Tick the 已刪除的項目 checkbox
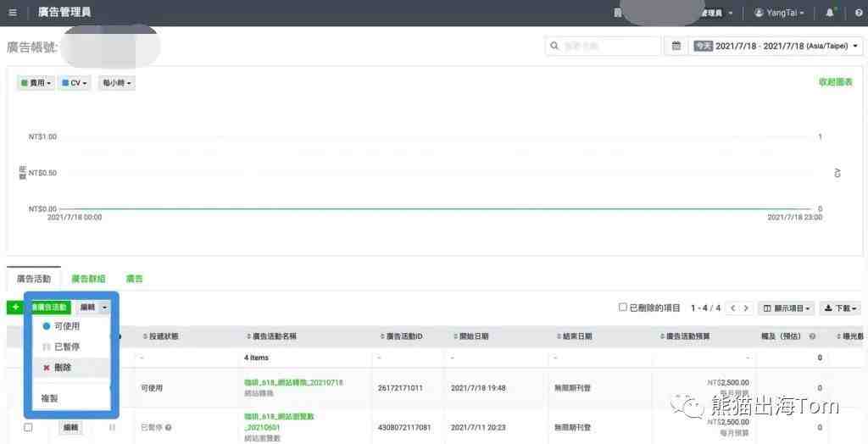 pos(623,308)
